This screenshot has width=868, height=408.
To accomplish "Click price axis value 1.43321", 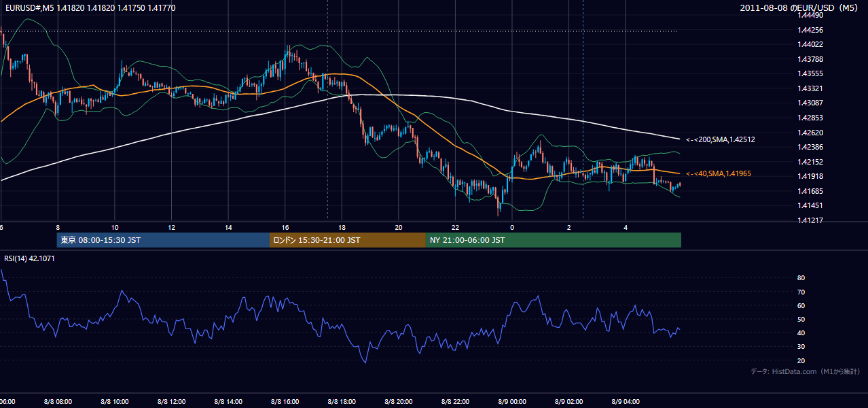I will tap(810, 88).
